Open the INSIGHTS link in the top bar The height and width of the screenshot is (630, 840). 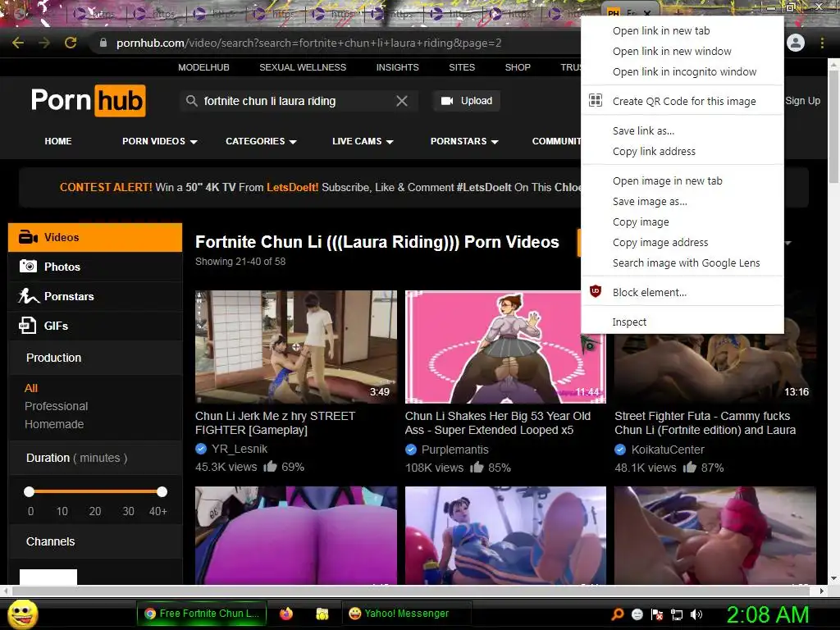(398, 67)
